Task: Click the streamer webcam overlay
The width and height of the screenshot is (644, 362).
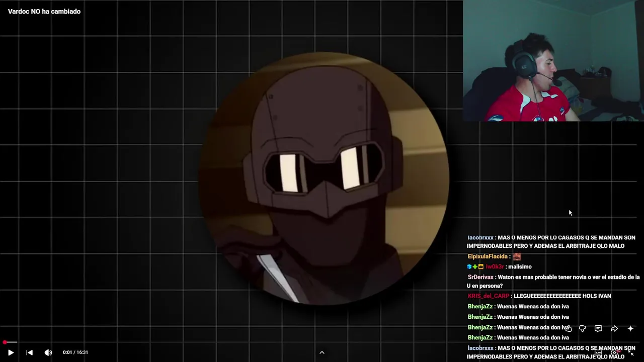Action: [553, 60]
